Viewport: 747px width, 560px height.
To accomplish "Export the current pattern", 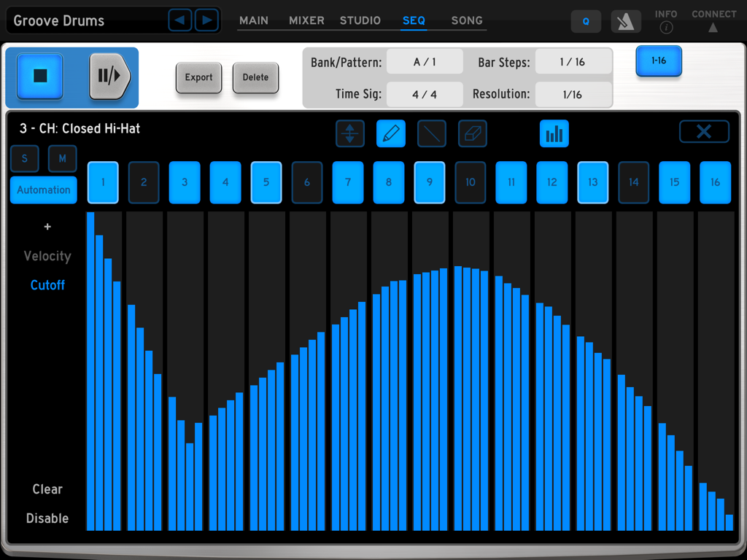I will coord(198,77).
